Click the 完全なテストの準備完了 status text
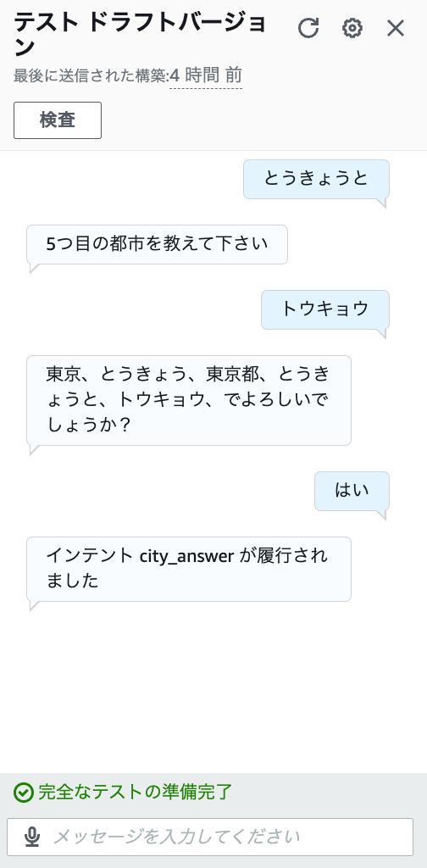Viewport: 427px width, 868px height. tap(135, 793)
